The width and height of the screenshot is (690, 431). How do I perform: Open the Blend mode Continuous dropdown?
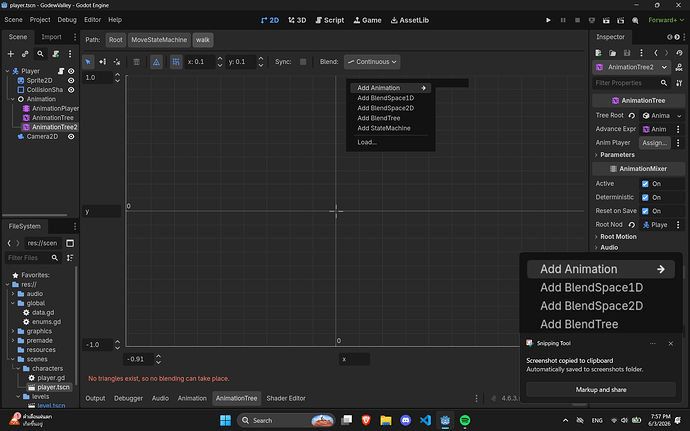tap(372, 62)
